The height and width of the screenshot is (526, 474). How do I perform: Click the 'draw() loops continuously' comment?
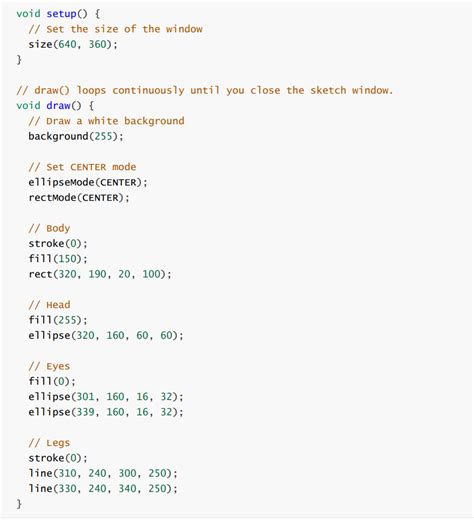[205, 91]
